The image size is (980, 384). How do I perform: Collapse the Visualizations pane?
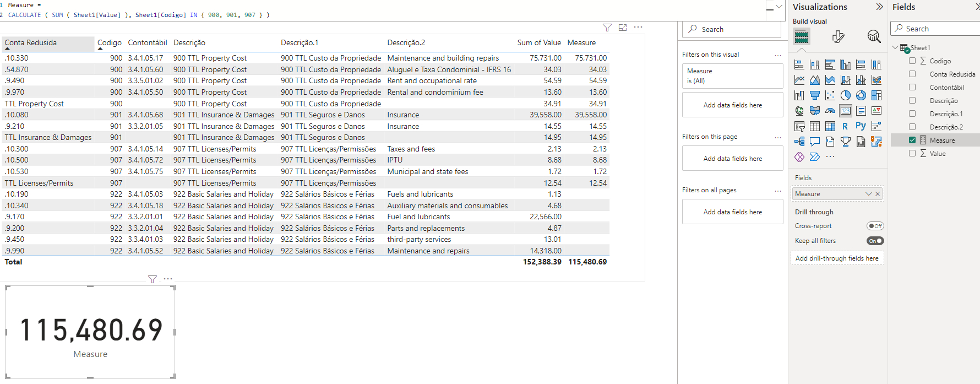coord(879,7)
